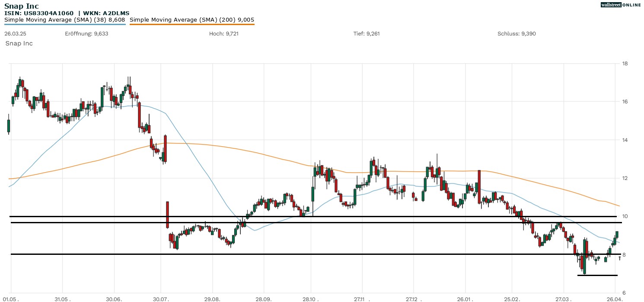Click the Eröffnung 9,633 value
This screenshot has height=302, width=644.
(86, 33)
